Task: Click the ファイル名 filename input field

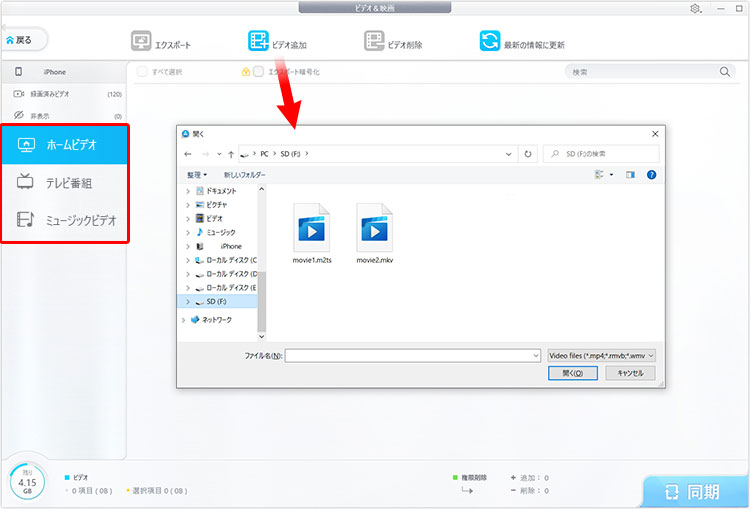Action: [x=412, y=356]
